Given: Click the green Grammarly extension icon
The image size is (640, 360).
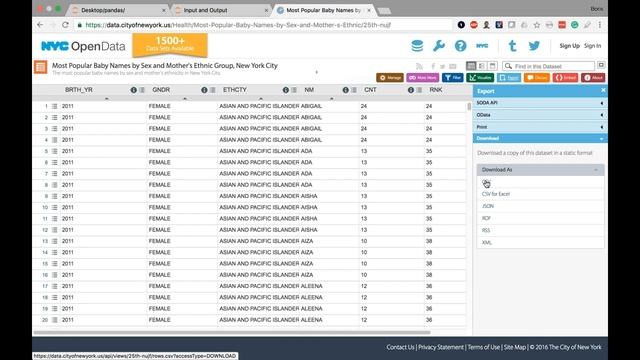Looking at the screenshot, I should (574, 25).
